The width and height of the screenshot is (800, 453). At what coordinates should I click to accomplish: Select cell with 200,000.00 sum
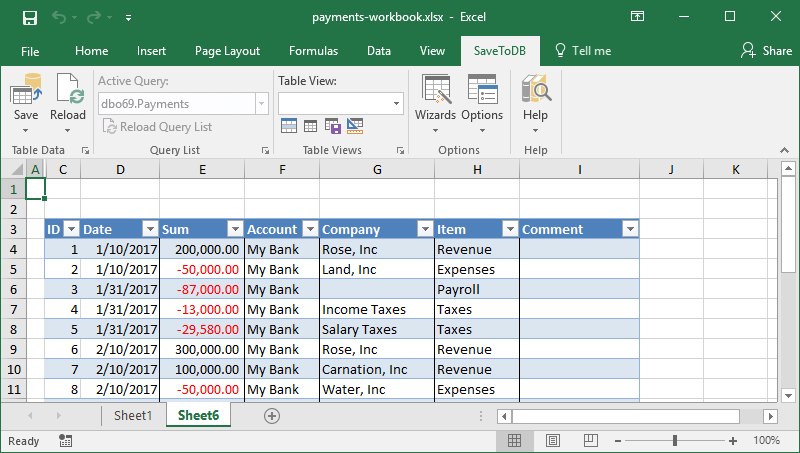[202, 249]
